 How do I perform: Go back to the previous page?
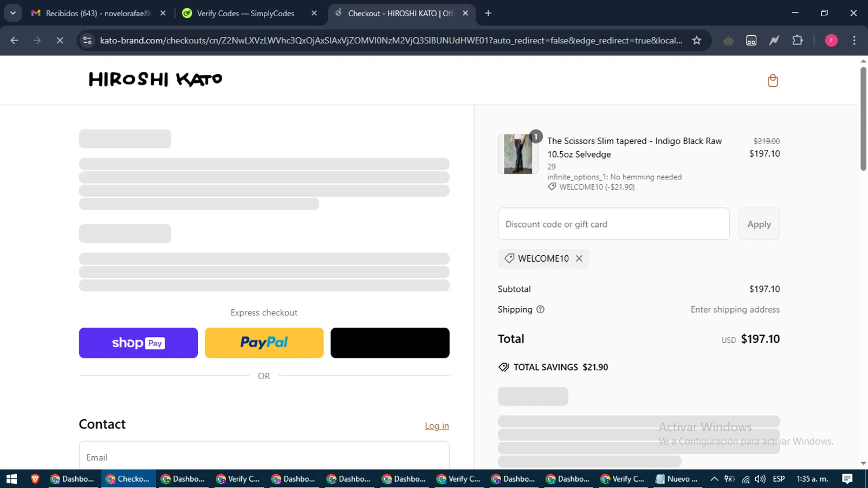click(x=14, y=41)
